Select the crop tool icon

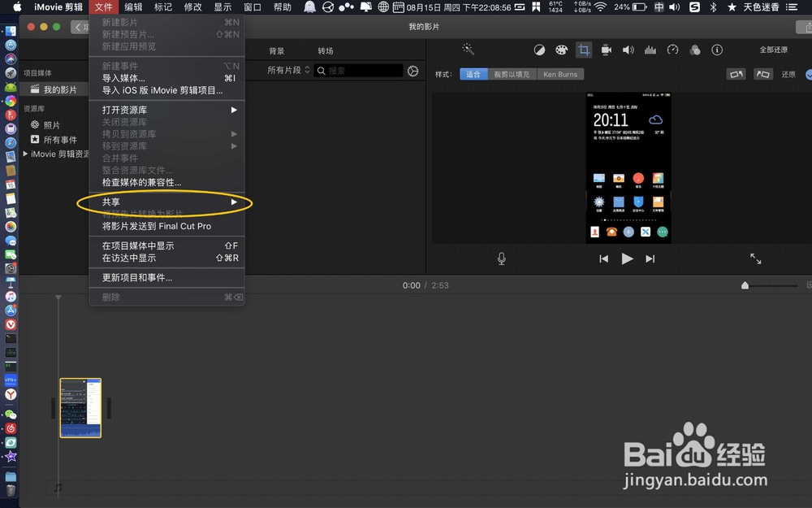[584, 50]
